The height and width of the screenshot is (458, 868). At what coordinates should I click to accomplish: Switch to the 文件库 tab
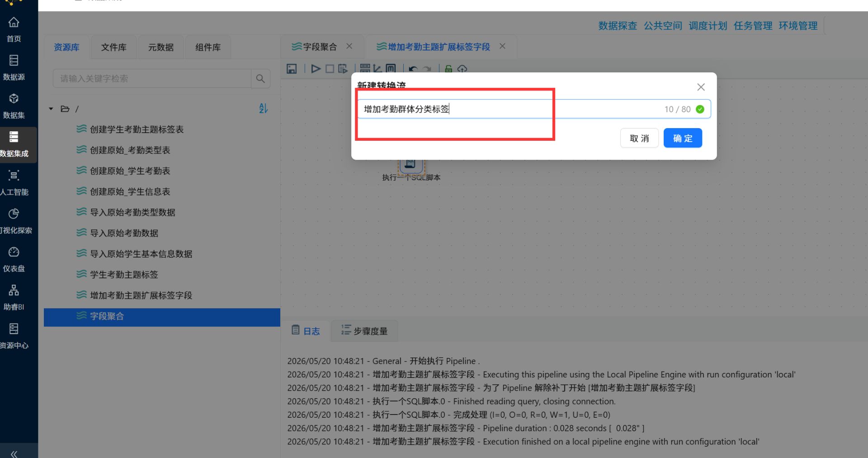[x=114, y=47]
